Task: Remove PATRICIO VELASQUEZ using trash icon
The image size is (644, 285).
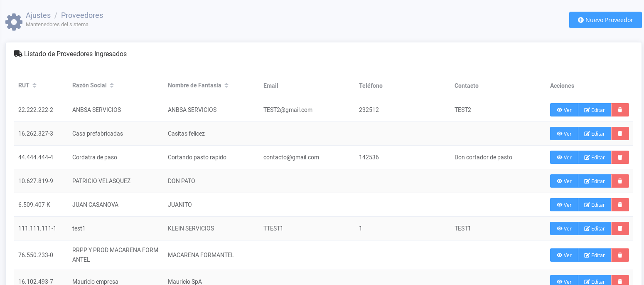Action: (x=620, y=181)
